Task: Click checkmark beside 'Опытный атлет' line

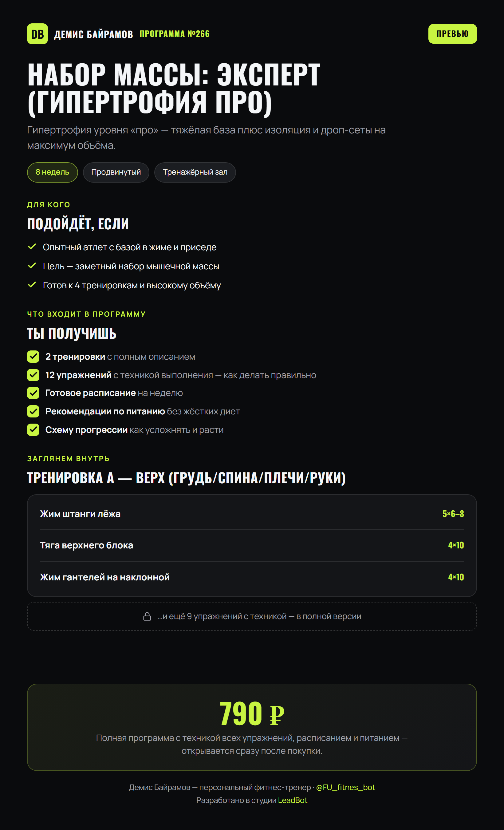Action: (x=32, y=247)
